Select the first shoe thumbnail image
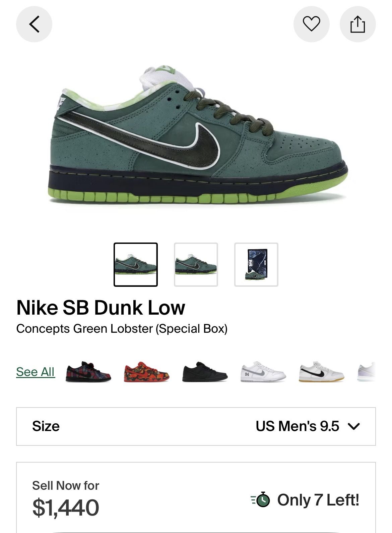The width and height of the screenshot is (392, 533). click(x=136, y=265)
